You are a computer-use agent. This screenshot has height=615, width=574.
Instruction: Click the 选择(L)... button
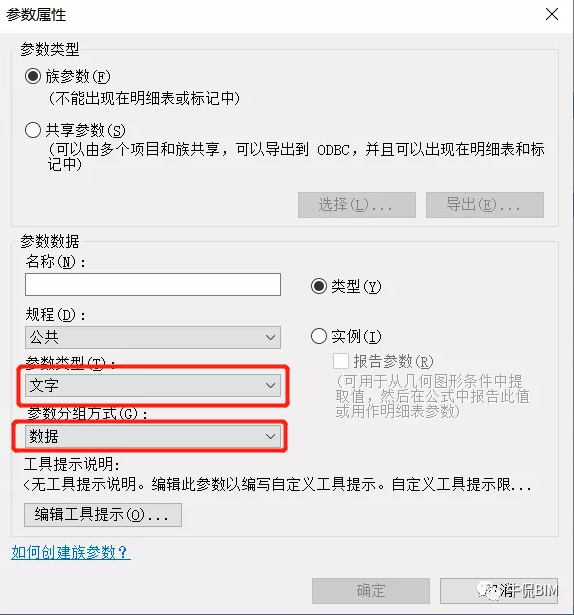[x=357, y=205]
